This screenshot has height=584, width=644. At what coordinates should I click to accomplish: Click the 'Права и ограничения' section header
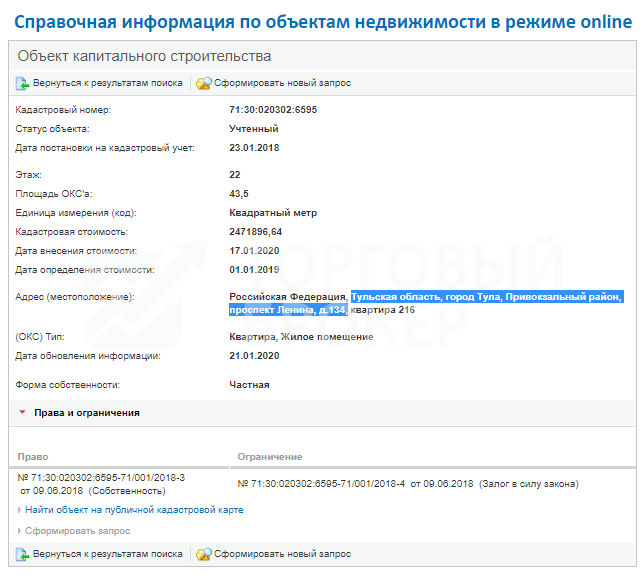pos(87,413)
